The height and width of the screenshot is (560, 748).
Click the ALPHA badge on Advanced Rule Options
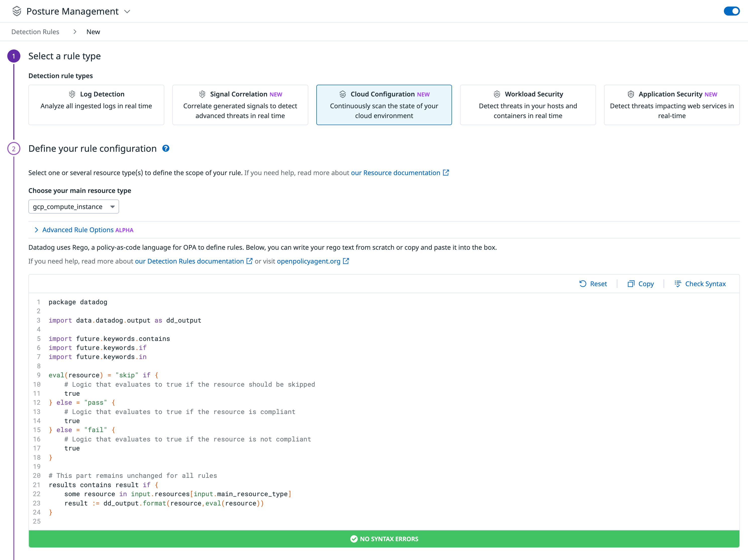coord(124,230)
